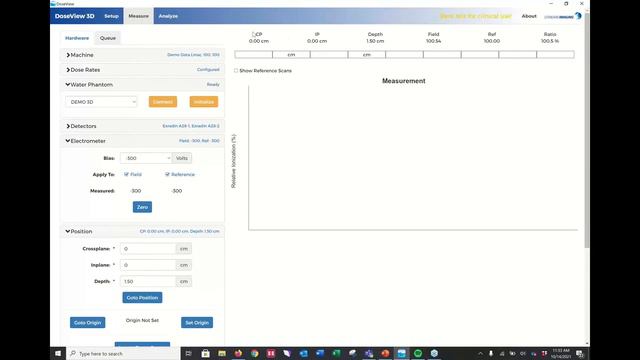
Task: Click the Set Origin button
Action: pyautogui.click(x=197, y=322)
